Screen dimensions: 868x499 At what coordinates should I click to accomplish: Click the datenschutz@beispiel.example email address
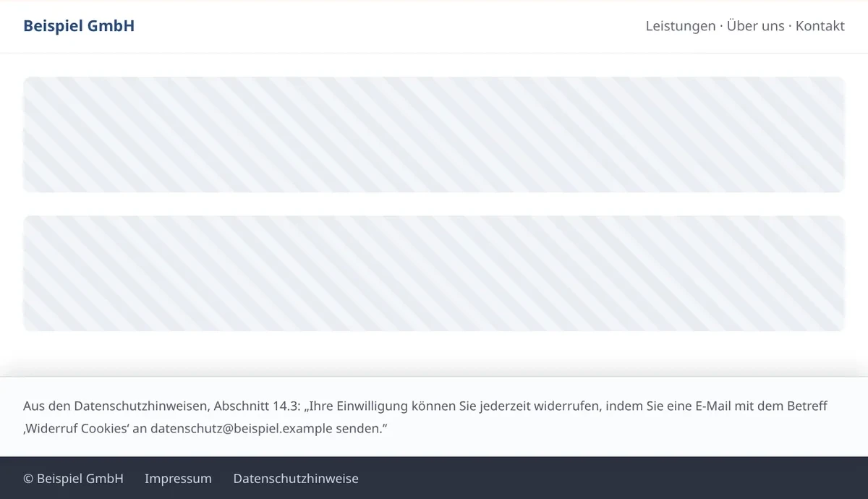[x=242, y=428]
